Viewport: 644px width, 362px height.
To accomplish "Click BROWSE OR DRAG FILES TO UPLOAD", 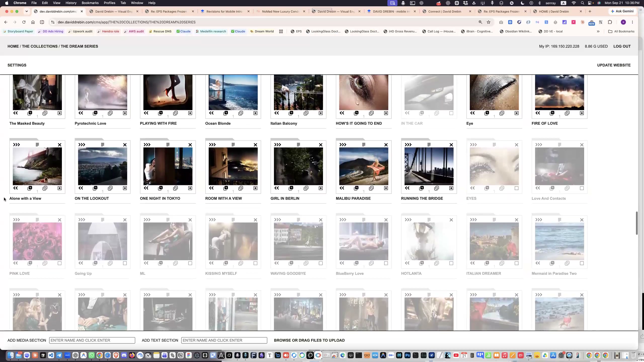I will (x=309, y=340).
